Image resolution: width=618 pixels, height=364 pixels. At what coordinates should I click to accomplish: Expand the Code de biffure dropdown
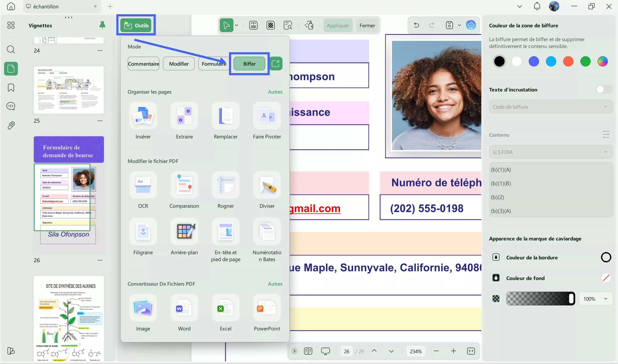[551, 107]
